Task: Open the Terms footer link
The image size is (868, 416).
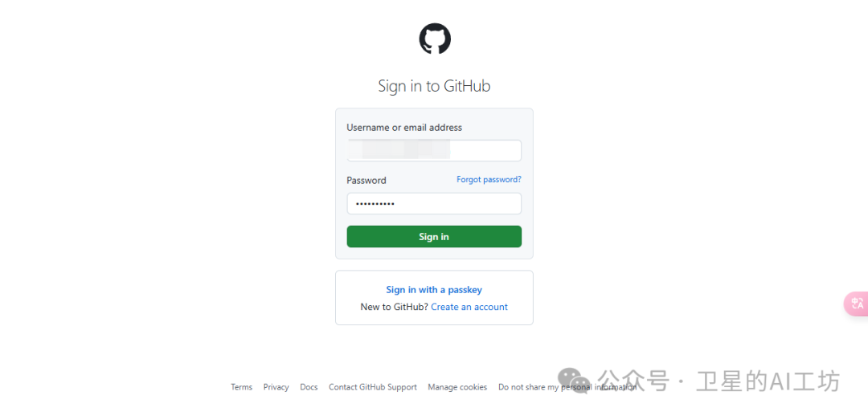Action: pyautogui.click(x=241, y=387)
